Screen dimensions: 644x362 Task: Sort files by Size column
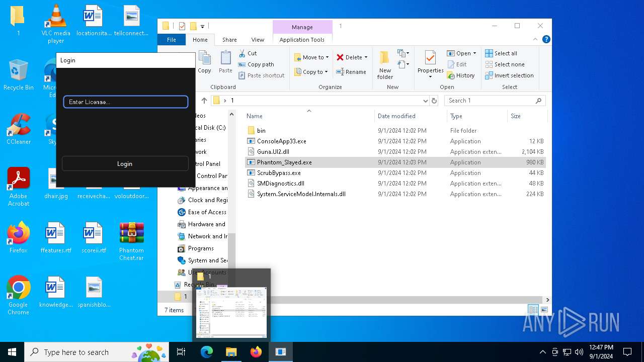[527, 116]
